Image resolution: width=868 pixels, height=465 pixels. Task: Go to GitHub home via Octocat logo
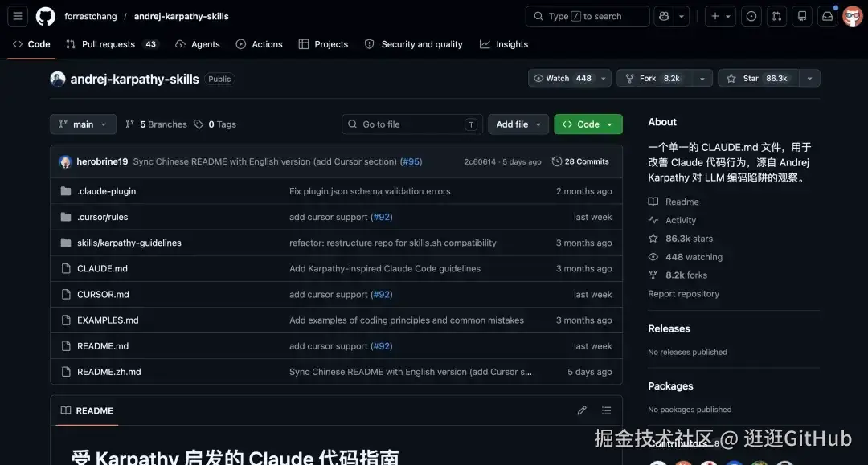tap(45, 16)
